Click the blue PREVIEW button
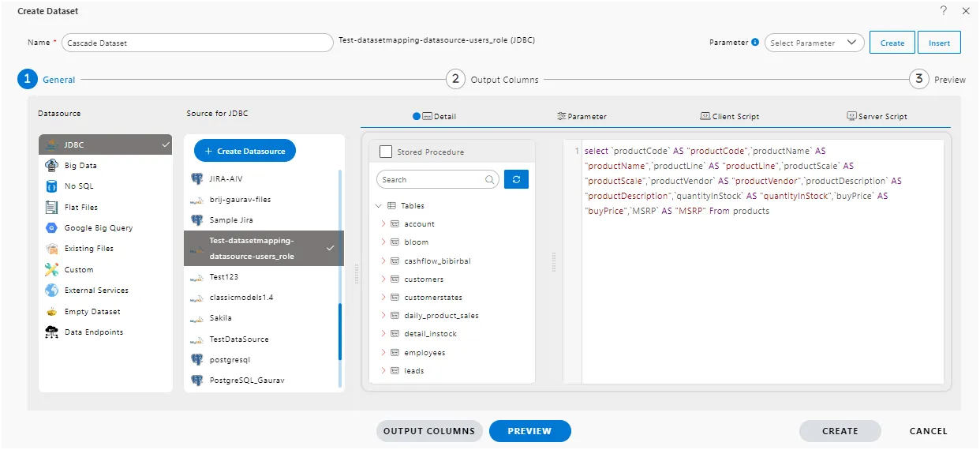Image resolution: width=980 pixels, height=450 pixels. 529,431
